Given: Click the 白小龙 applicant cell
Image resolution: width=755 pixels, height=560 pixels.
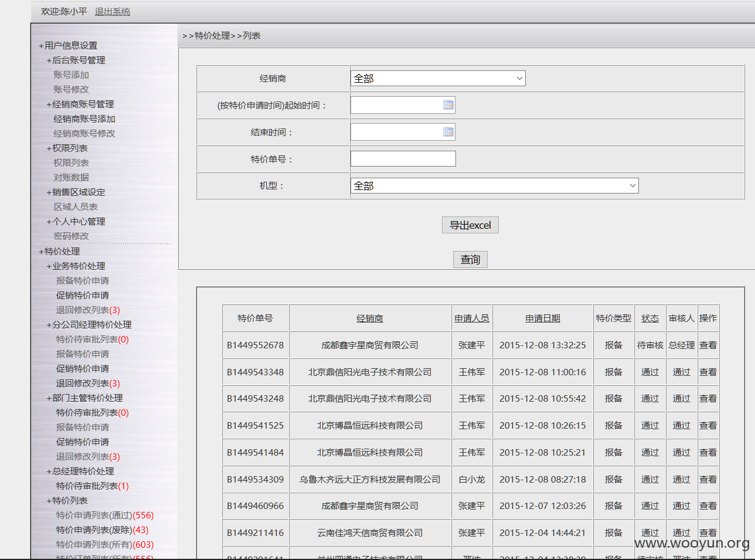Looking at the screenshot, I should click(472, 480).
